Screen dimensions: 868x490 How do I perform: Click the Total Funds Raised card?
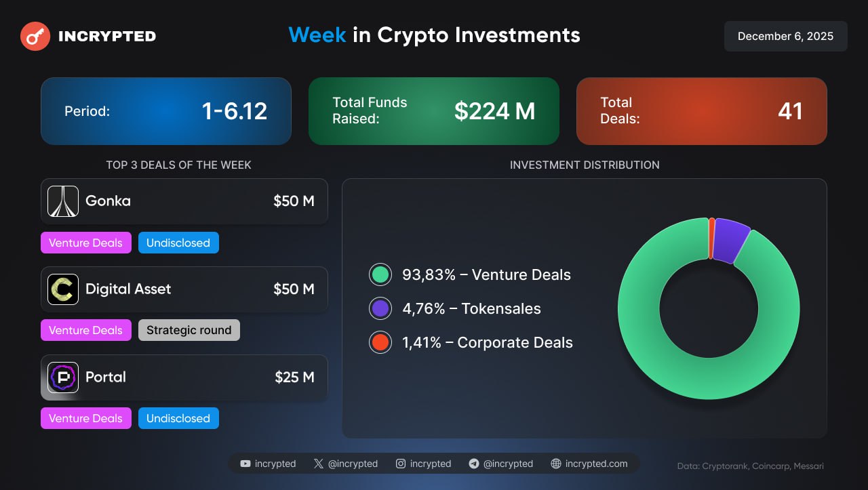pyautogui.click(x=434, y=111)
